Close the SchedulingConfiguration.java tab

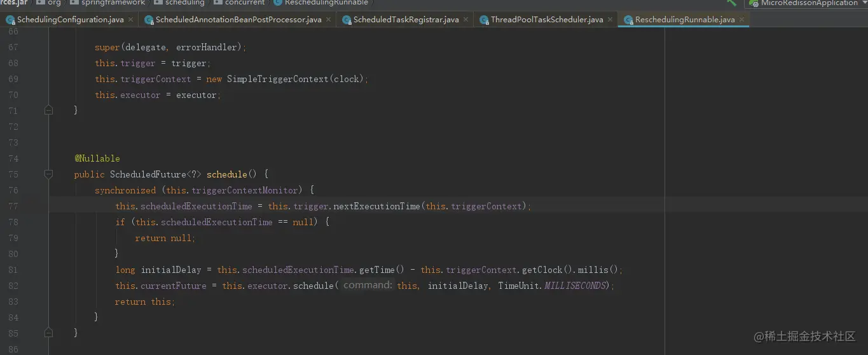coord(130,20)
